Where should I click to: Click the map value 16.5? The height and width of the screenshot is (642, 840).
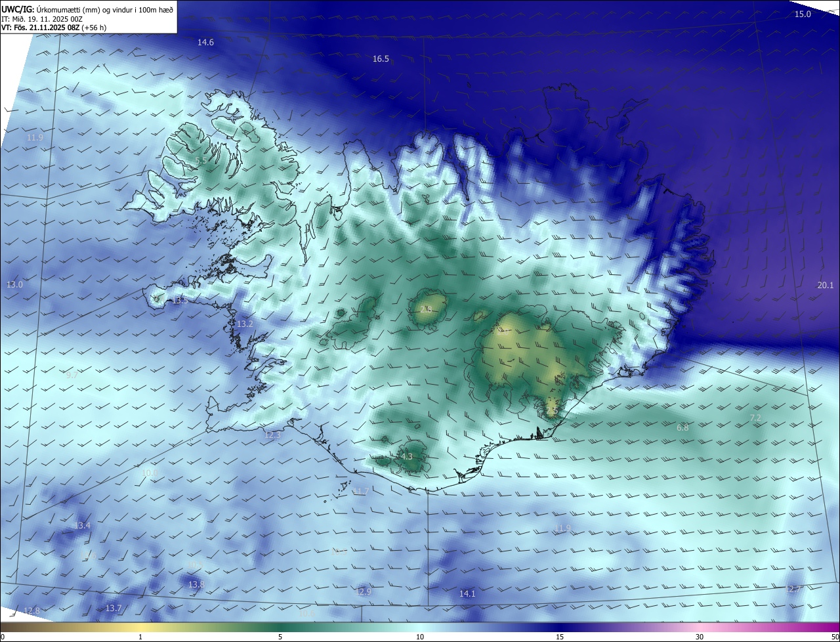[x=381, y=58]
